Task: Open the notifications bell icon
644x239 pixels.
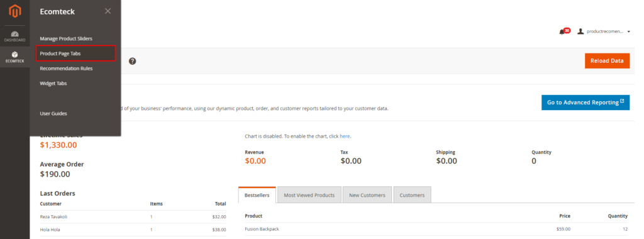Action: (562, 31)
